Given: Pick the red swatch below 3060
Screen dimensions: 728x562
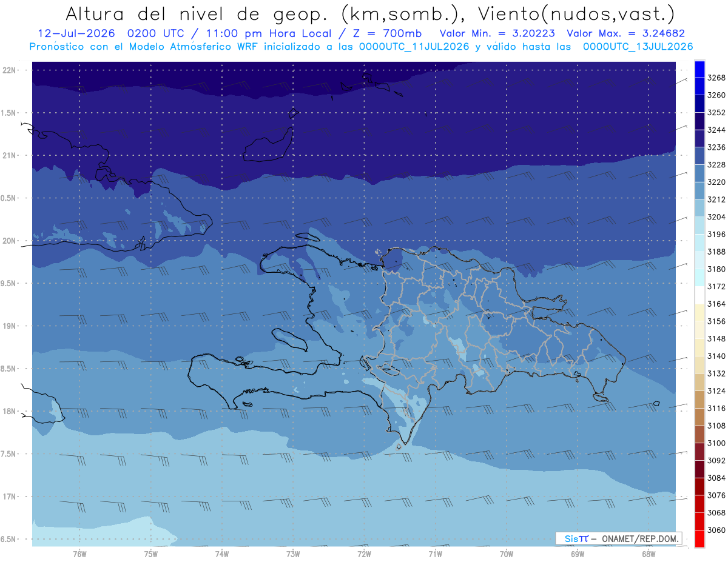Looking at the screenshot, I should [x=699, y=538].
